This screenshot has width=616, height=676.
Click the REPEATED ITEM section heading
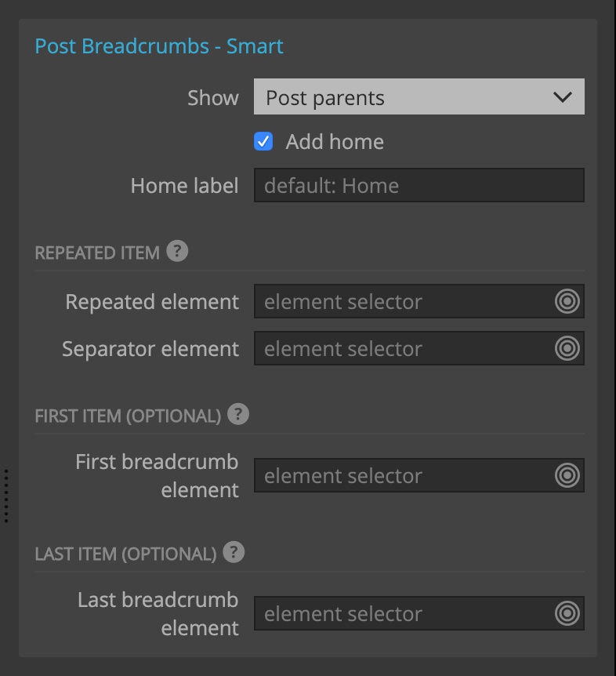(x=97, y=253)
